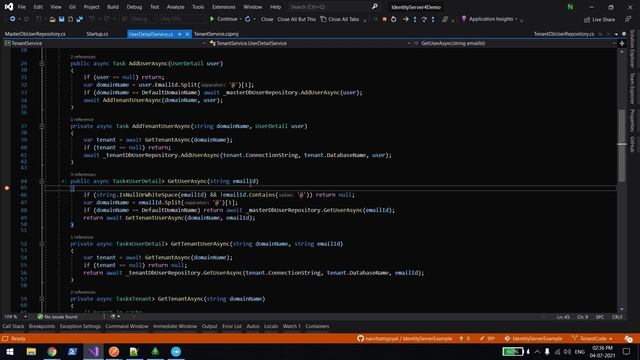Open the tab overflow list arrow

(616, 34)
